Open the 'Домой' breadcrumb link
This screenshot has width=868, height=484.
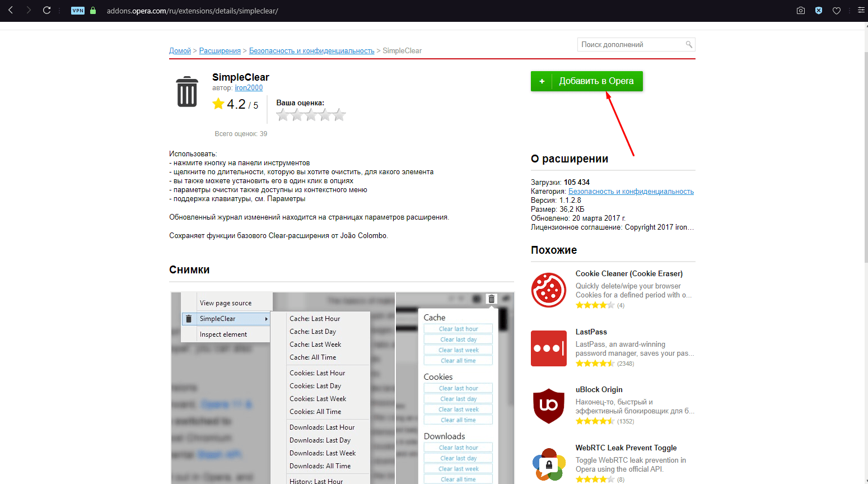point(180,50)
